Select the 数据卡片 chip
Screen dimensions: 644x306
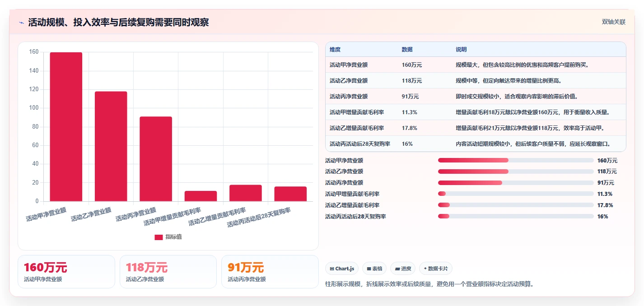click(x=436, y=269)
